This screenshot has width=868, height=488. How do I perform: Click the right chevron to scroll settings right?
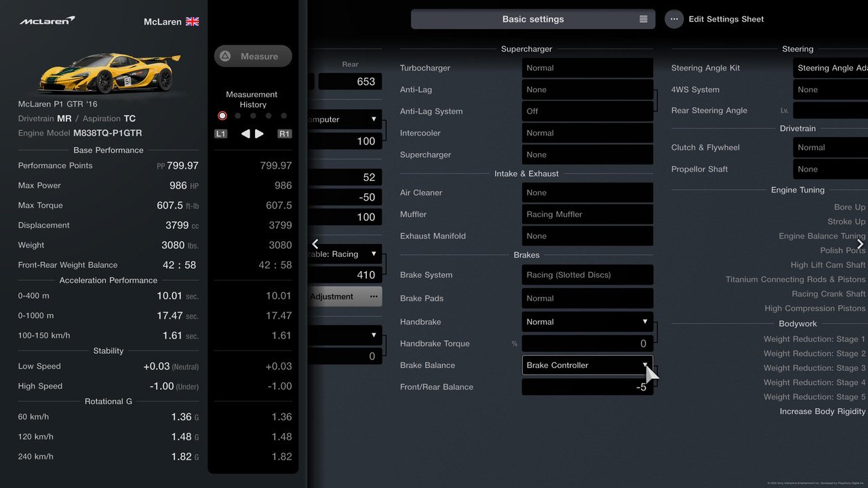[860, 244]
